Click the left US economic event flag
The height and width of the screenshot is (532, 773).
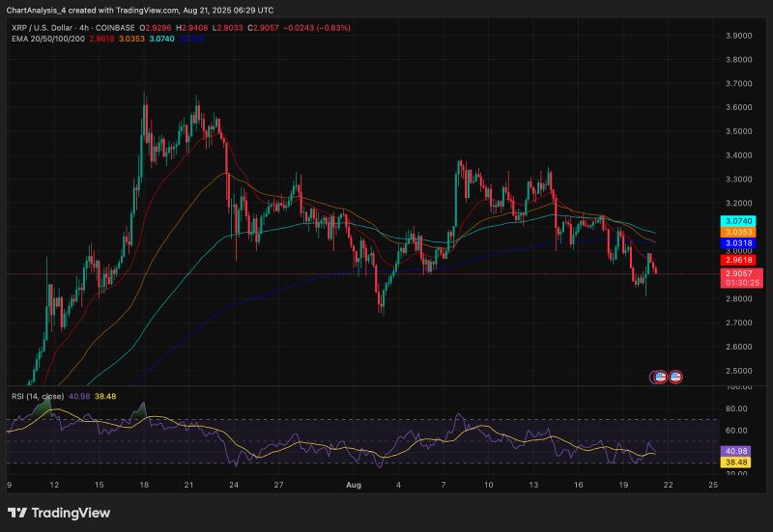[x=661, y=376]
